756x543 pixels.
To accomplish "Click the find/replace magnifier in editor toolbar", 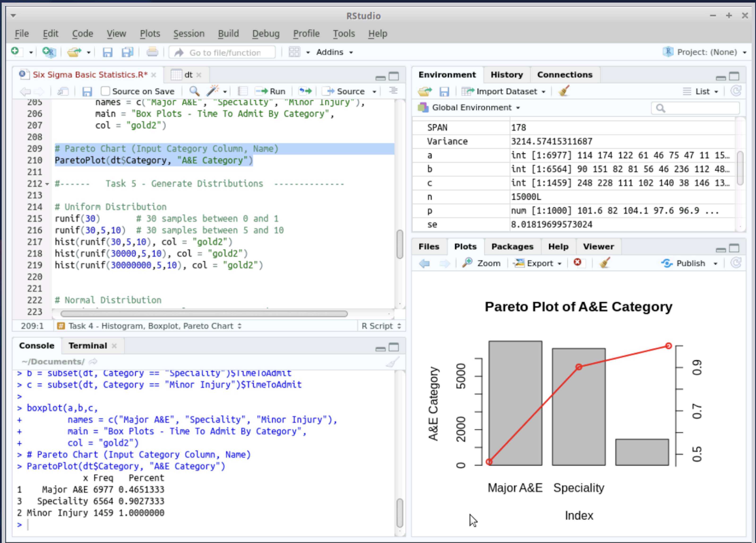I will [x=194, y=91].
